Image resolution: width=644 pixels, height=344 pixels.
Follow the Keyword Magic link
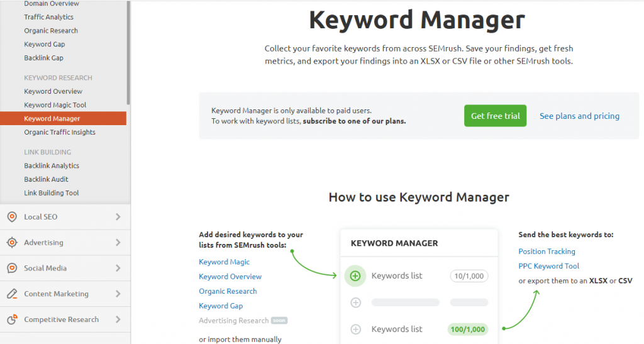click(224, 262)
